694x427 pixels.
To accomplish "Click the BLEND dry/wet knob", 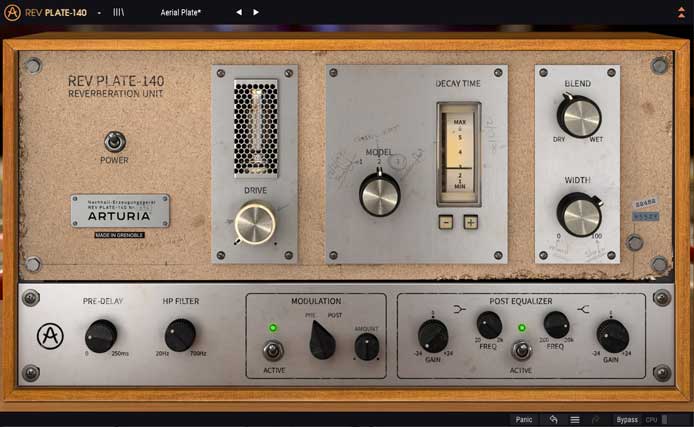I will [x=579, y=116].
